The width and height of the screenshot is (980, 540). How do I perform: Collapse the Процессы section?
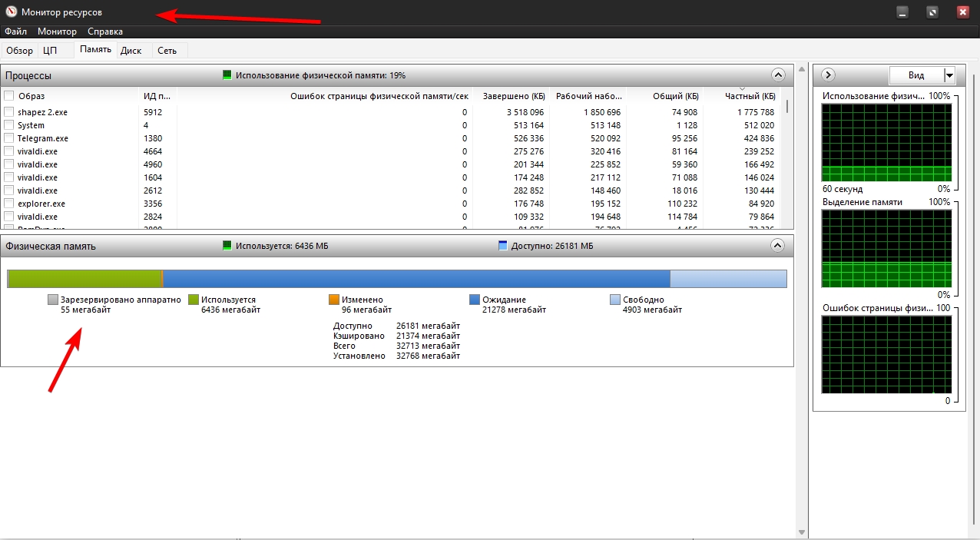pos(778,75)
